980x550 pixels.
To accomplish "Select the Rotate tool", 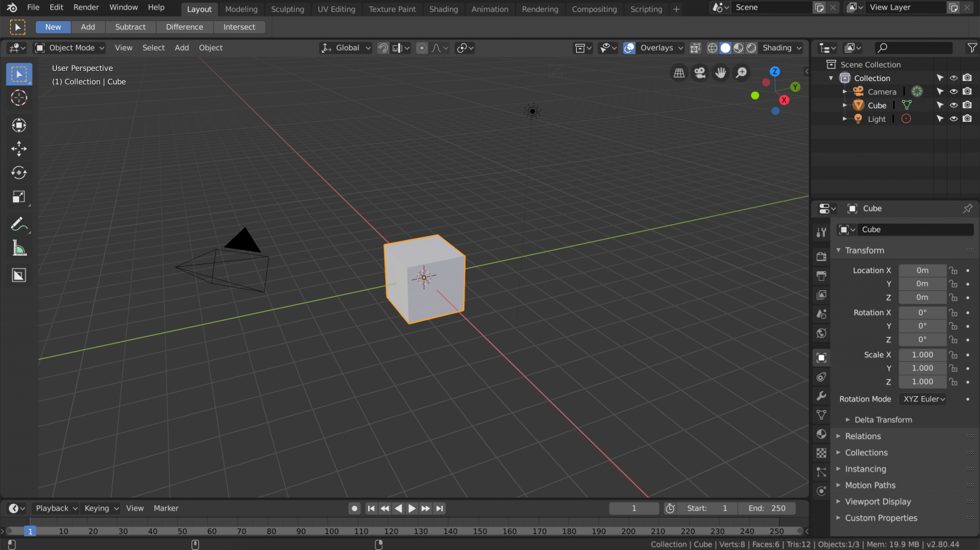I will pos(19,173).
